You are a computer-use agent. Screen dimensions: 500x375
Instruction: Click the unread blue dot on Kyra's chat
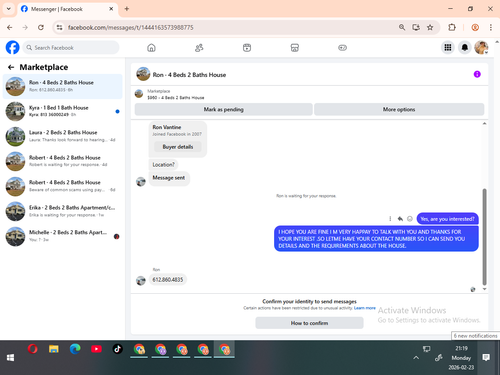tap(117, 111)
